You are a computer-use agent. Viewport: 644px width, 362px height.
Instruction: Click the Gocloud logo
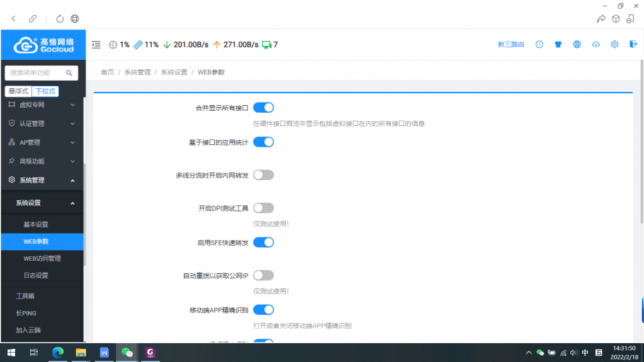[x=43, y=45]
